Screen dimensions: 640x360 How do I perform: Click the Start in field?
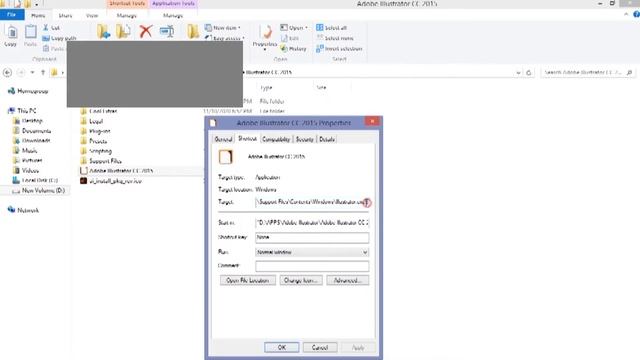[312, 223]
